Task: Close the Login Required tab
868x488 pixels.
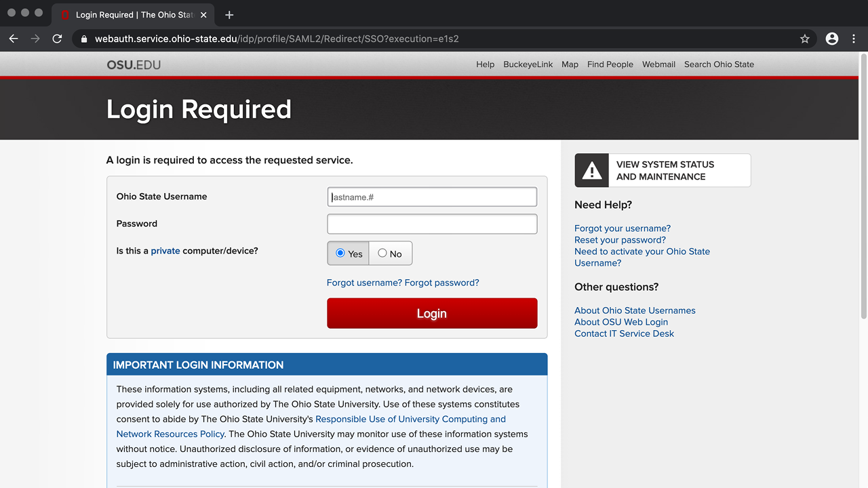Action: click(203, 15)
